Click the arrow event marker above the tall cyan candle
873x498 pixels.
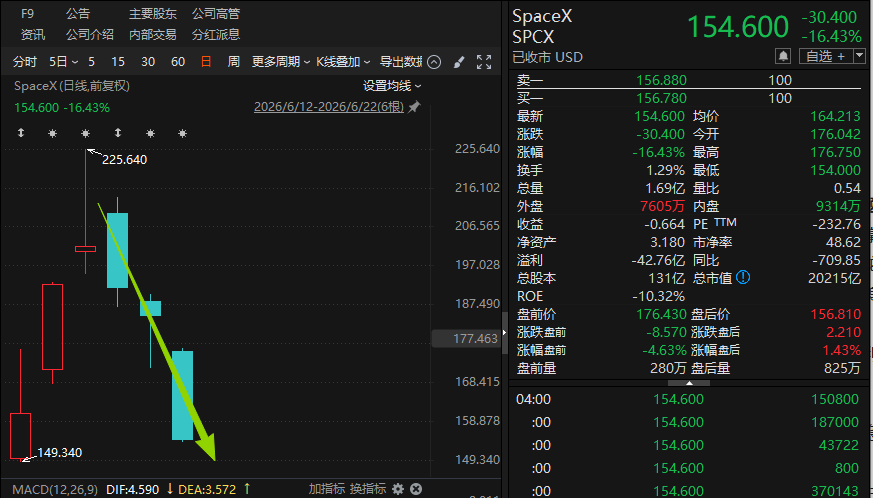pos(117,133)
